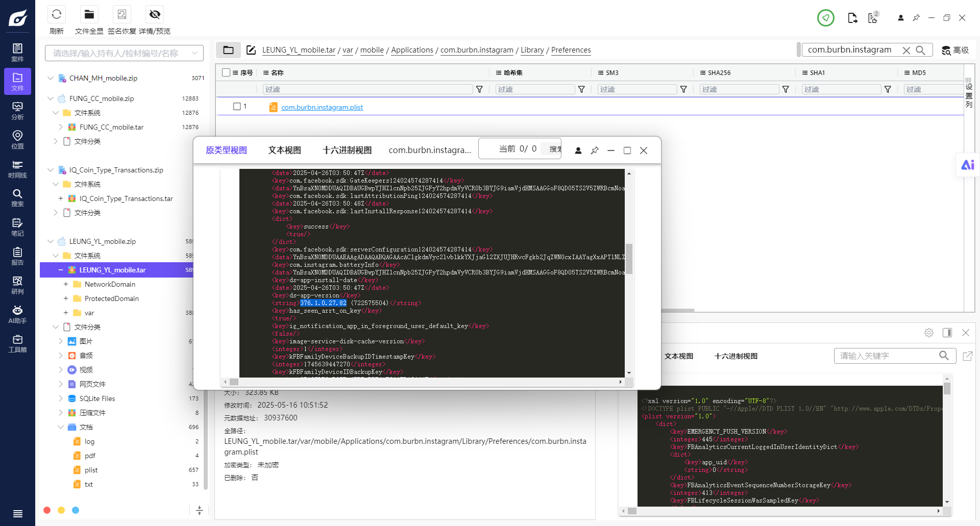This screenshot has width=980, height=526.
Task: Switch to 文本视图 tab in popup
Action: click(x=285, y=150)
